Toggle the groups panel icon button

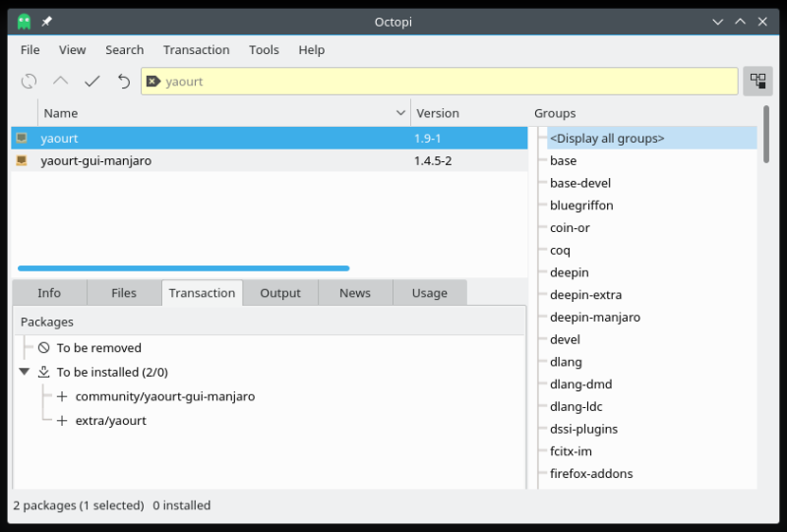pos(757,82)
